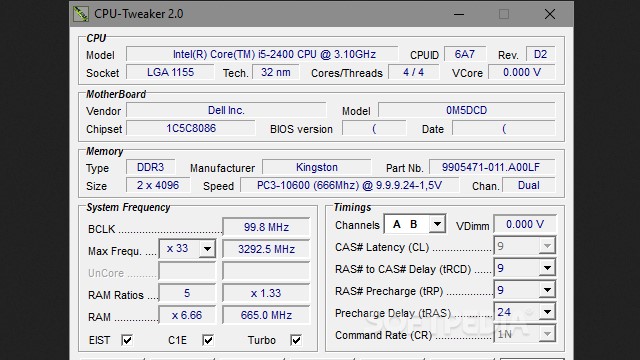This screenshot has height=360, width=640.
Task: Open the Channels A B dropdown
Action: [x=437, y=224]
